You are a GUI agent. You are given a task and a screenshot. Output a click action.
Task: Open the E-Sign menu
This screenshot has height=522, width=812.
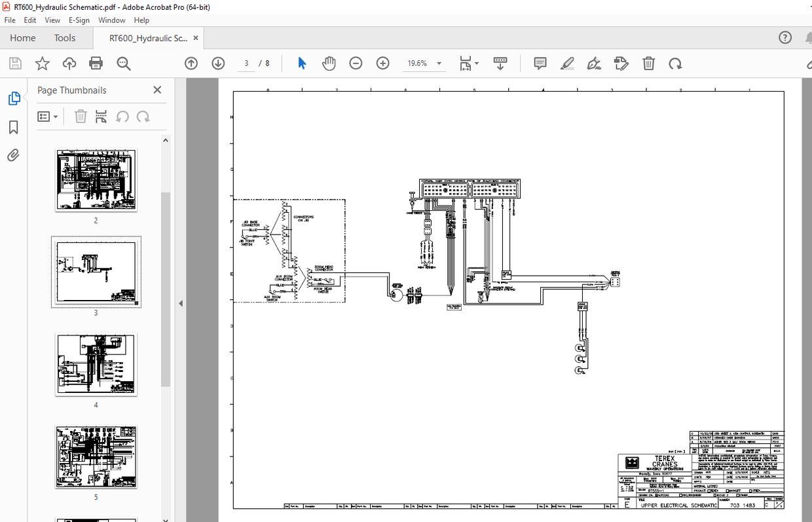coord(79,20)
